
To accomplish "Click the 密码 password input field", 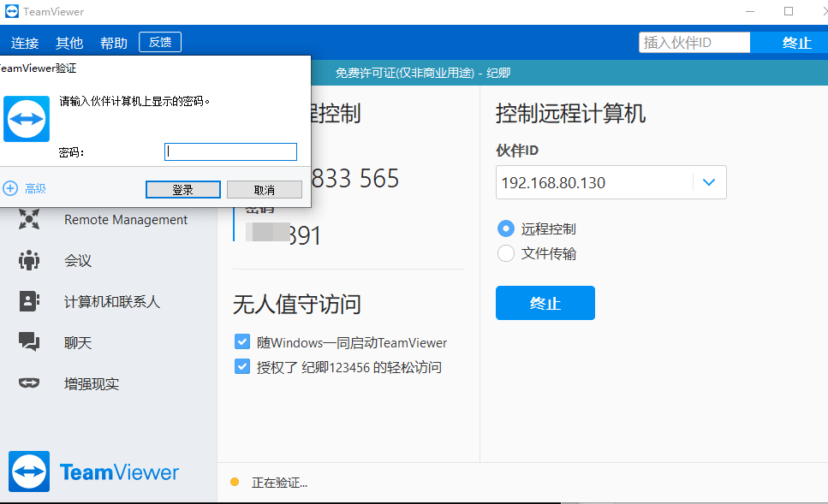I will click(x=231, y=152).
